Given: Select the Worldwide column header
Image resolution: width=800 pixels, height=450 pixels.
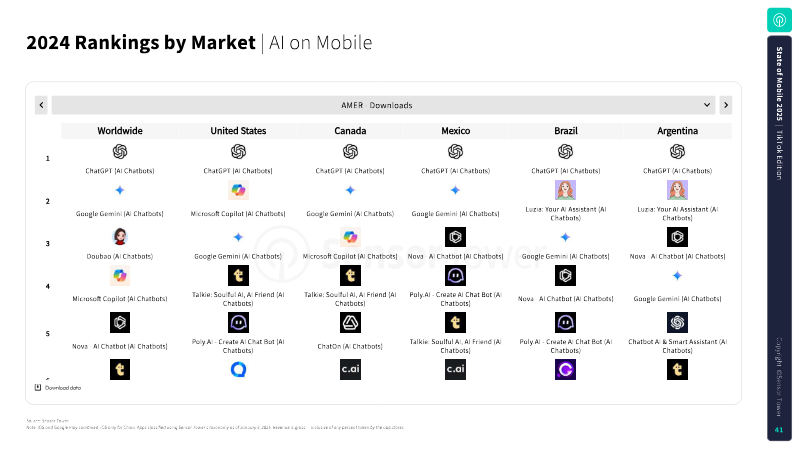Looking at the screenshot, I should click(x=119, y=131).
